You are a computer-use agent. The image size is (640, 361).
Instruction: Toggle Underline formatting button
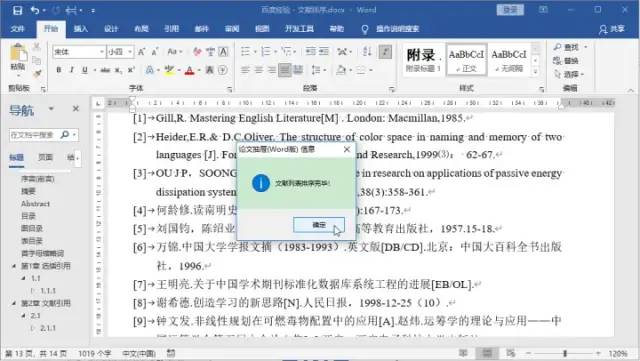point(84,70)
